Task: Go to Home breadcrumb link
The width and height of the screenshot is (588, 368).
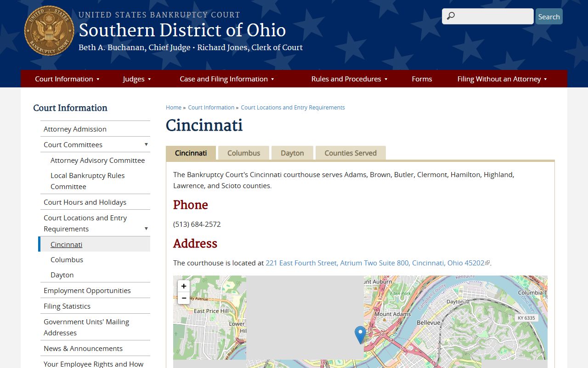Action: pos(174,107)
